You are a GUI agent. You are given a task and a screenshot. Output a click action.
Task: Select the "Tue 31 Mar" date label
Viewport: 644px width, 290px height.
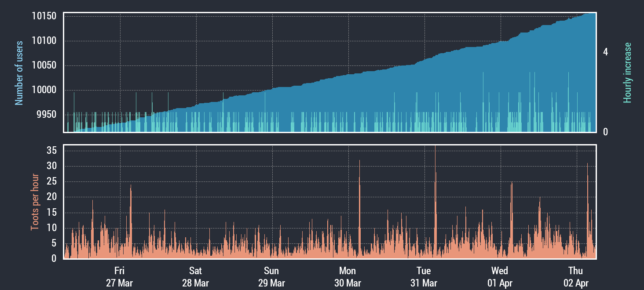click(424, 277)
